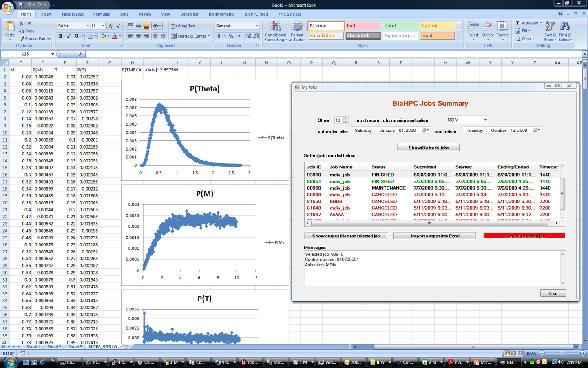
Task: Toggle Bottom Align in the Alignment group
Action: [146, 26]
